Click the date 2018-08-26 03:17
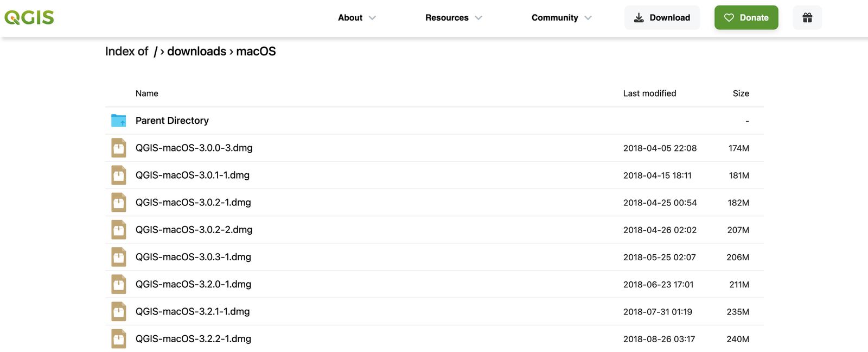The width and height of the screenshot is (868, 352). (659, 339)
